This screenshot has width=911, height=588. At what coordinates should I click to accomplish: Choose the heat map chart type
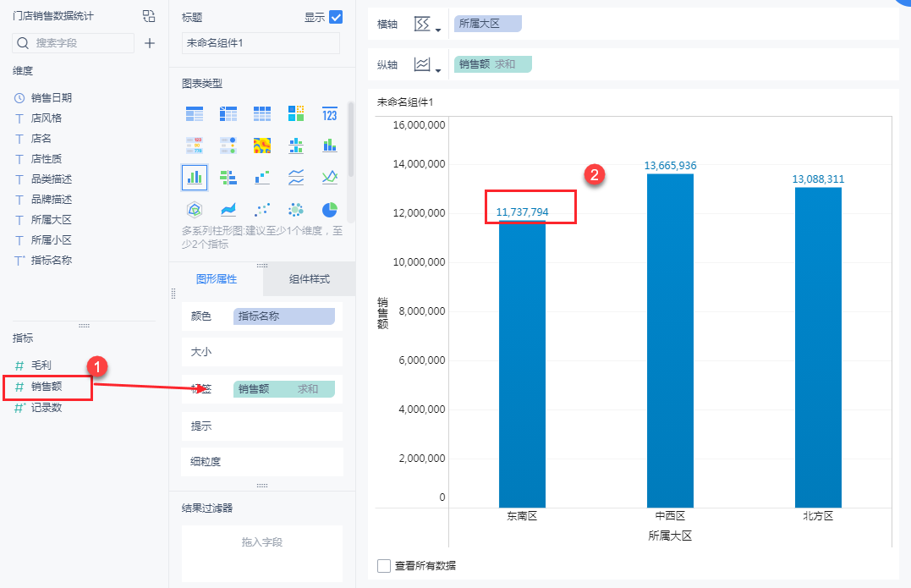coord(262,146)
